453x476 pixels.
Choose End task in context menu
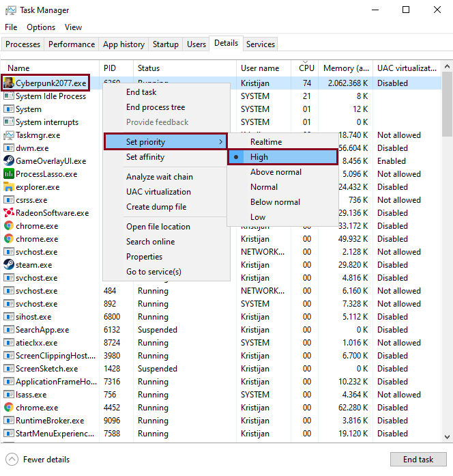coord(166,92)
